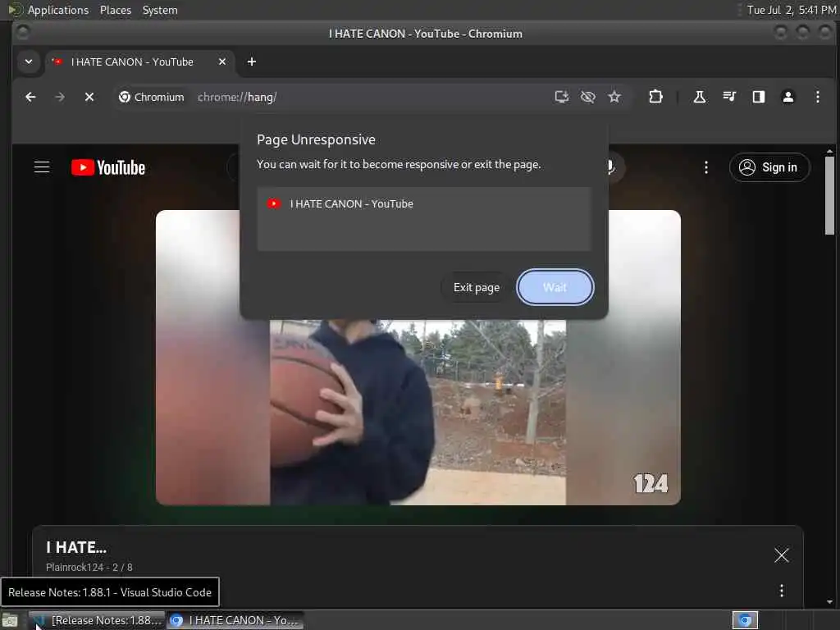Click the scrollbar down arrow
Viewport: 840px width, 630px height.
tap(829, 601)
